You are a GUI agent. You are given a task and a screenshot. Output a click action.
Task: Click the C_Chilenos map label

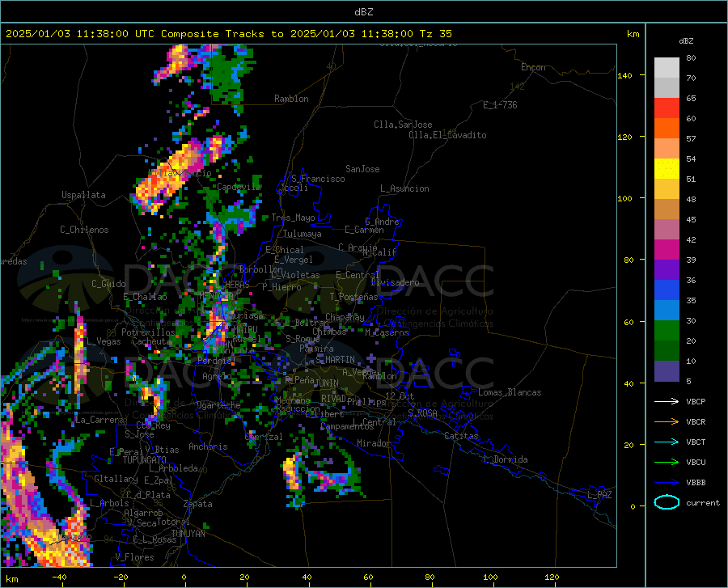coord(84,230)
